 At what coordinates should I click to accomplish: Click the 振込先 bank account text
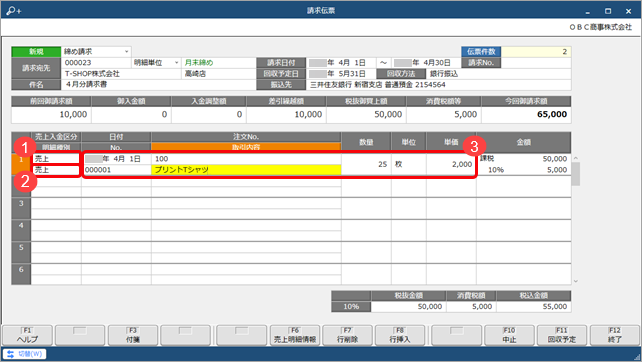tap(378, 85)
